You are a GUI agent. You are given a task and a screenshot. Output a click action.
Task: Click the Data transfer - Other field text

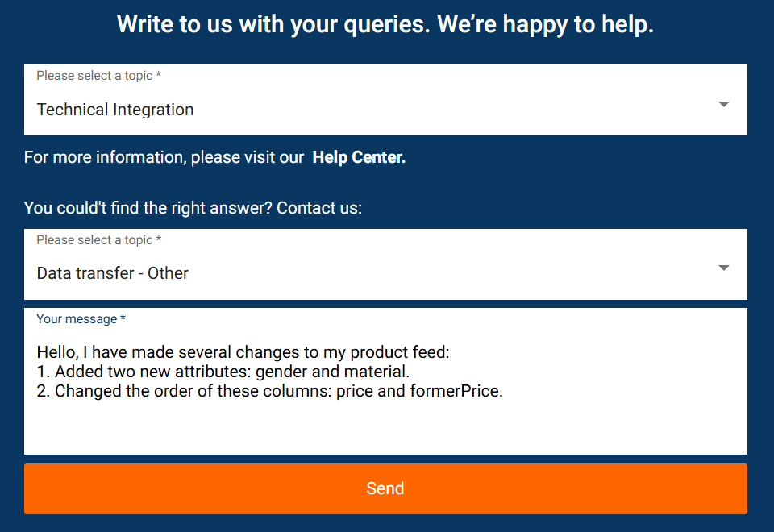click(112, 273)
